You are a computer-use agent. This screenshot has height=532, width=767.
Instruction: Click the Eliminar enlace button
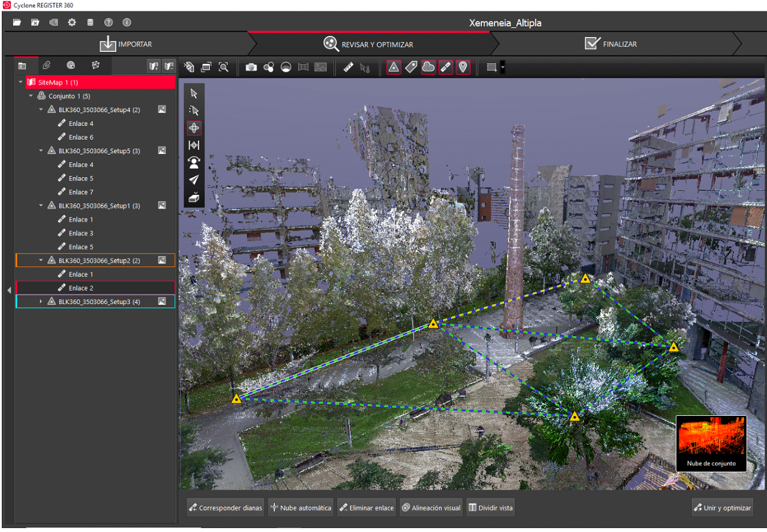click(x=366, y=508)
